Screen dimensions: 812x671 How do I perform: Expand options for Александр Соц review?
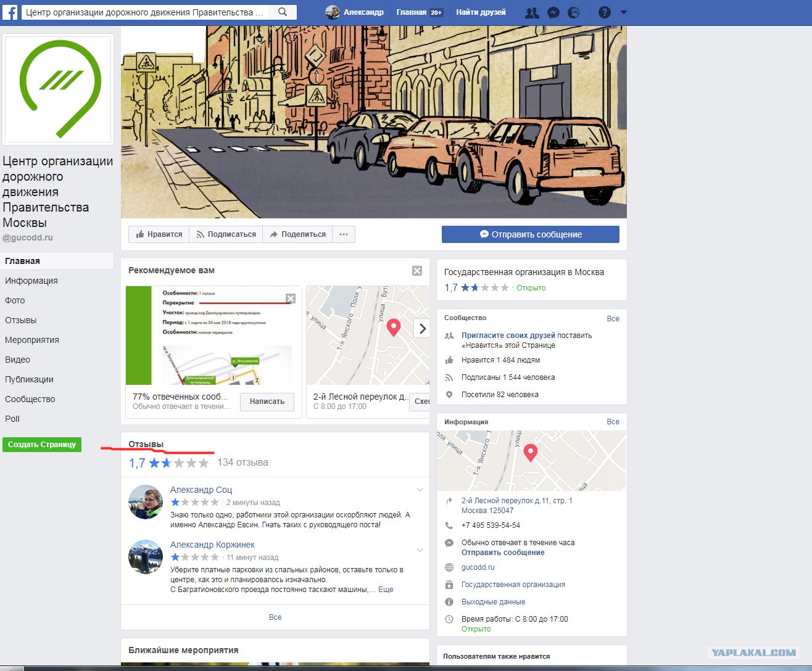[x=420, y=490]
